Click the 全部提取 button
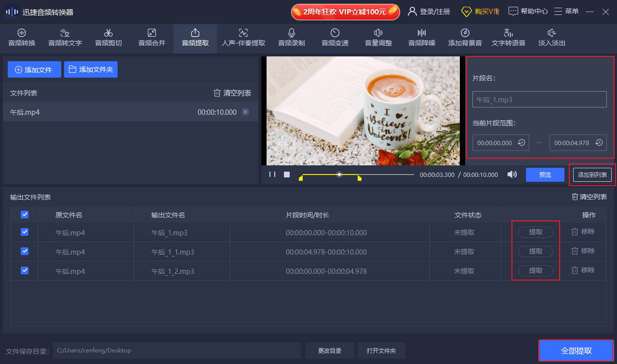Screen dimensions: 617x364 click(576, 351)
